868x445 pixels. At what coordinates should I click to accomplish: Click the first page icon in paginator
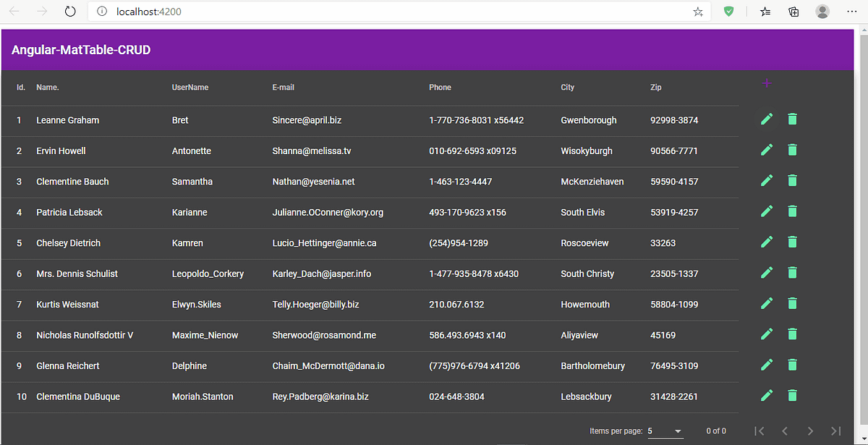pyautogui.click(x=760, y=431)
